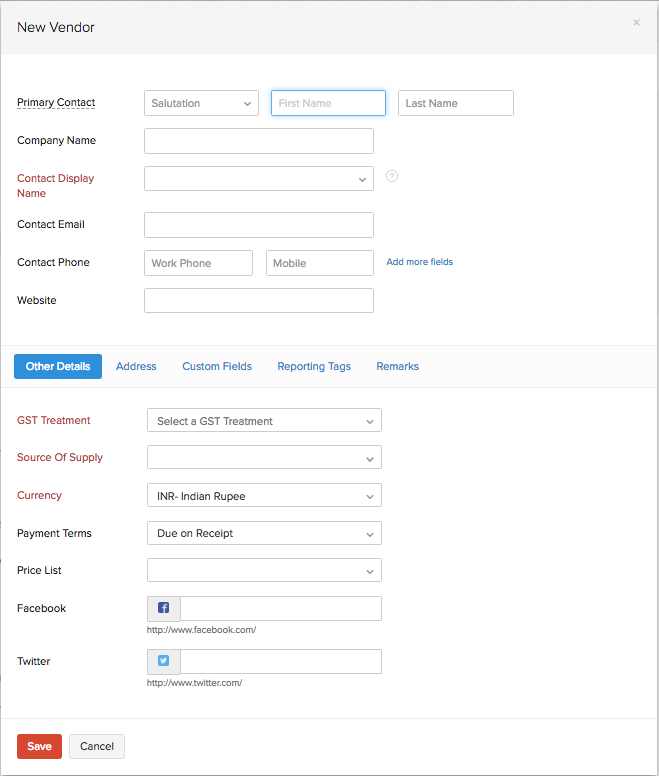Screen dimensions: 659x776
Task: Click the Work Phone field
Action: click(x=198, y=263)
